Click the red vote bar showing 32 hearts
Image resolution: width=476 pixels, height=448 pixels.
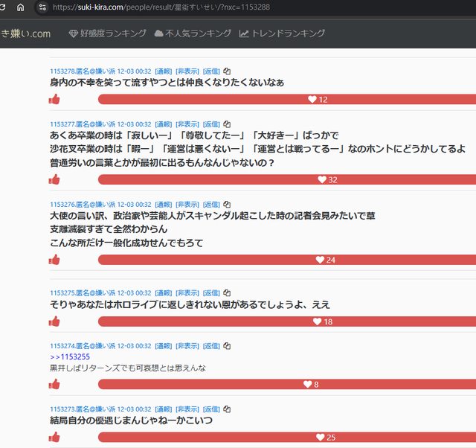tap(287, 179)
